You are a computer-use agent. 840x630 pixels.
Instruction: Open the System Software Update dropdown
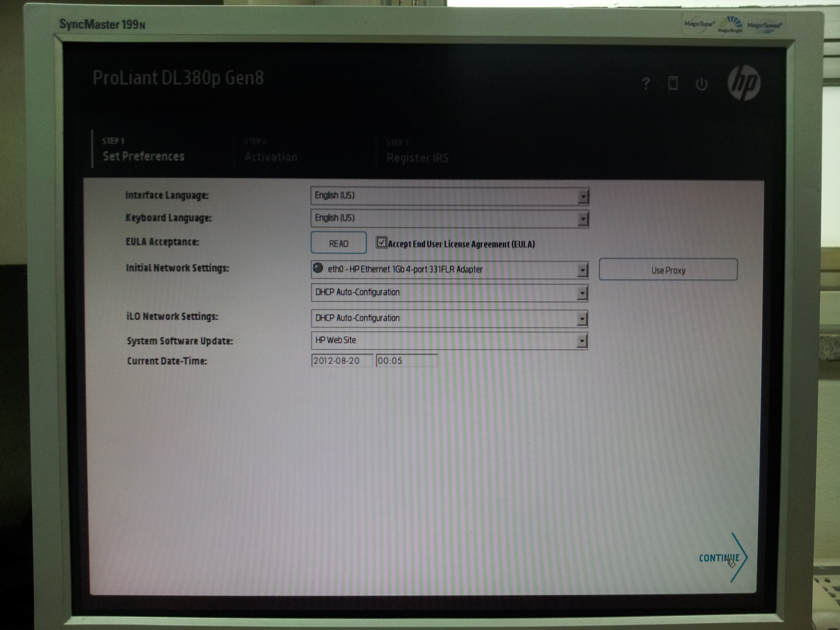[449, 341]
